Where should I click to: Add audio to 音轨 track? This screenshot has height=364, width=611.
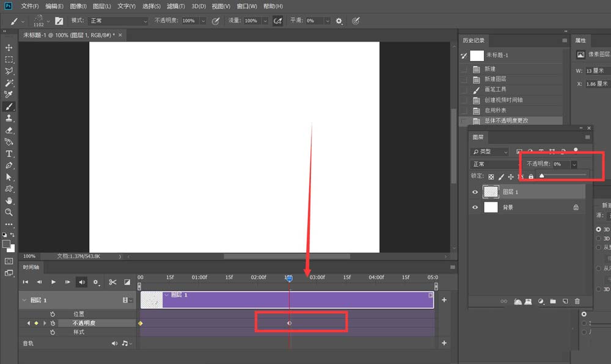(x=444, y=343)
